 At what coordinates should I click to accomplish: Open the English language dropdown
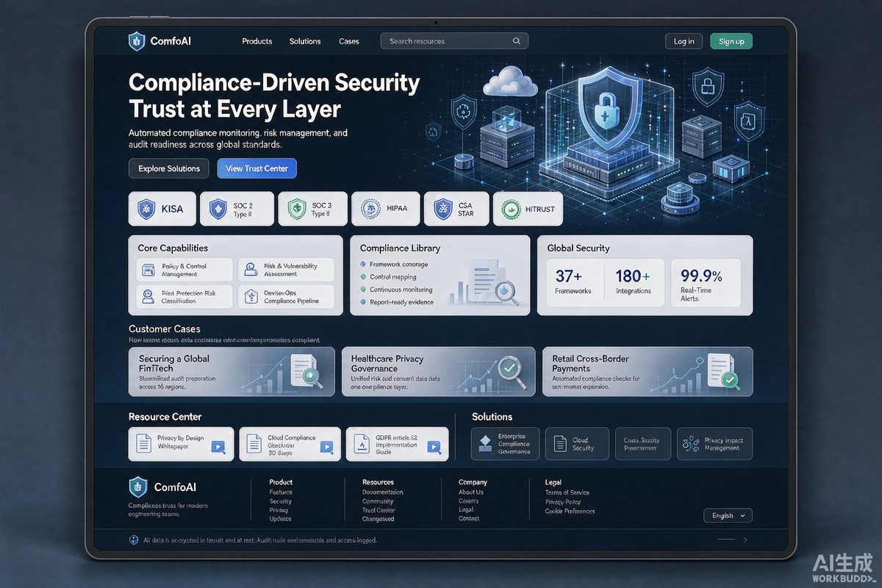[728, 515]
